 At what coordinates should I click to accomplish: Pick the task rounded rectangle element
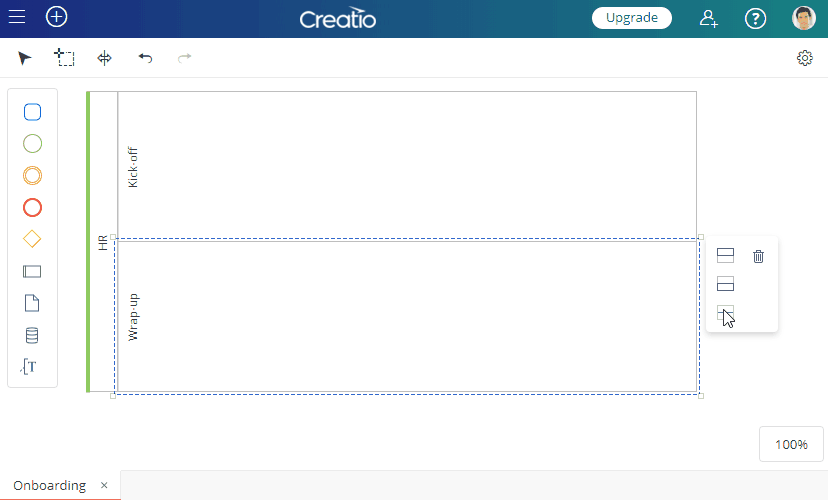[32, 112]
